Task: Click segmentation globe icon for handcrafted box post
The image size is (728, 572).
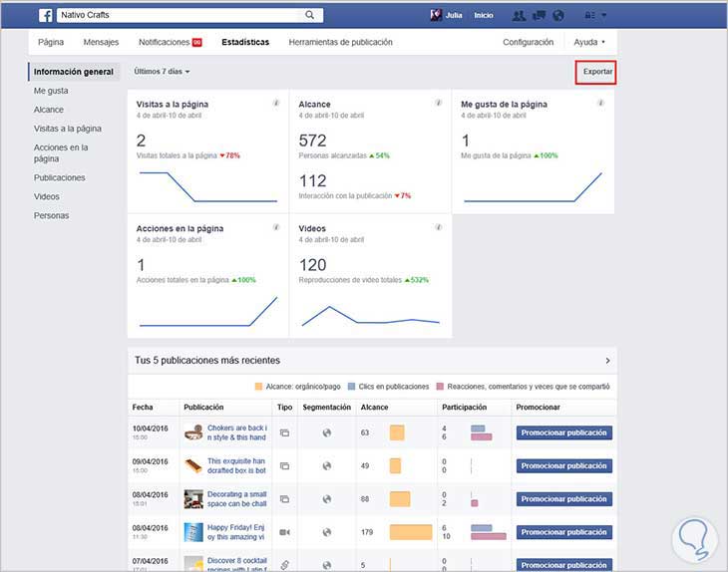Action: point(327,465)
